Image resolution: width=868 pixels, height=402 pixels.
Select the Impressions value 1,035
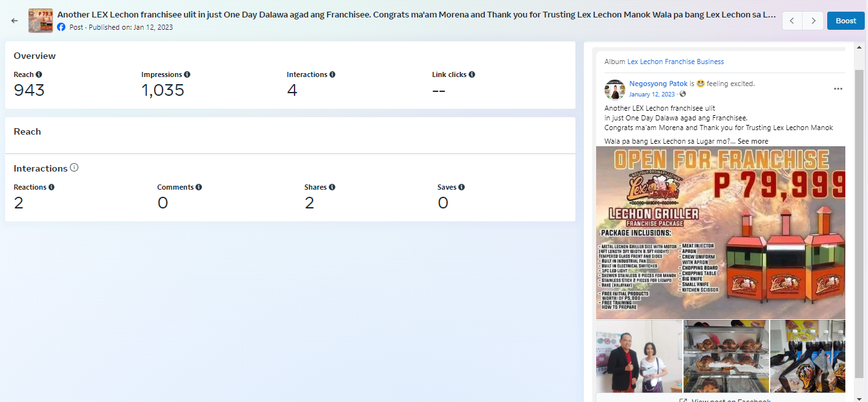(163, 90)
